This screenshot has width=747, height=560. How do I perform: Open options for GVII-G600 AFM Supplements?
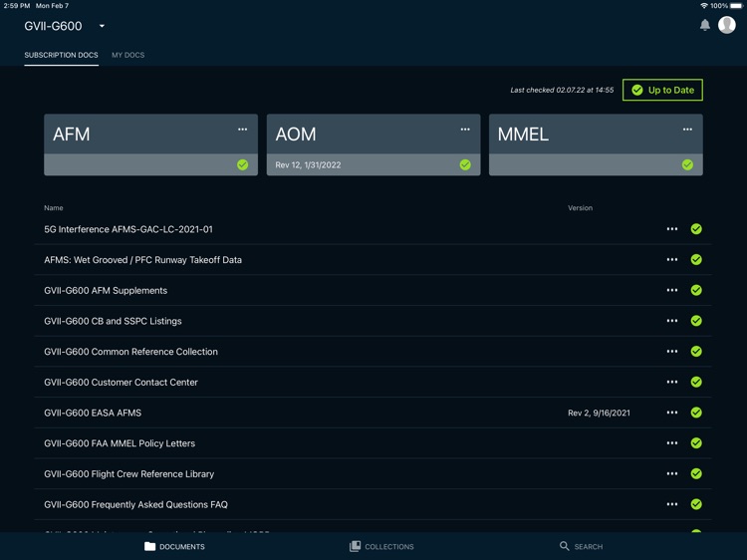[672, 290]
